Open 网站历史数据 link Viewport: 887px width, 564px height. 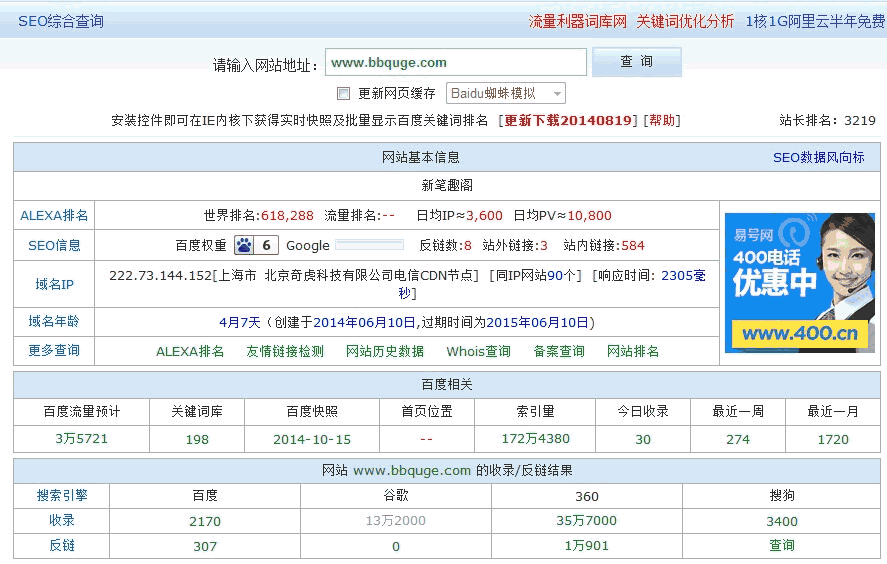pos(385,351)
